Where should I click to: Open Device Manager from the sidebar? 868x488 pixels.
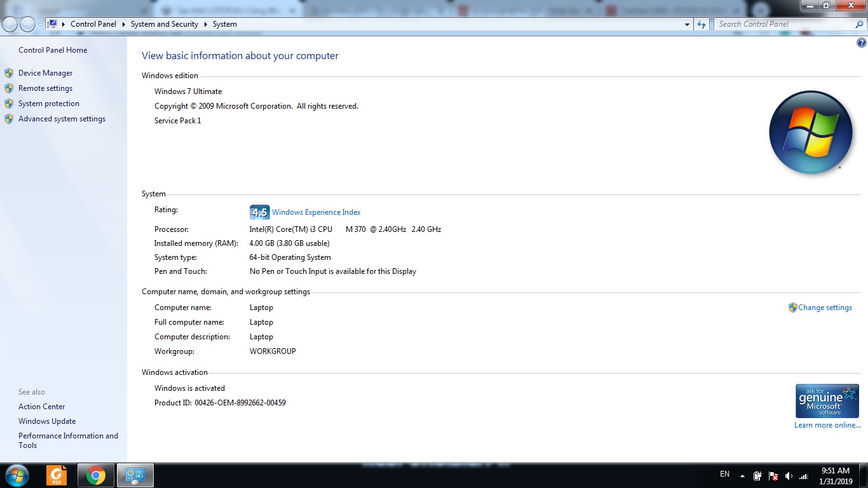(45, 73)
